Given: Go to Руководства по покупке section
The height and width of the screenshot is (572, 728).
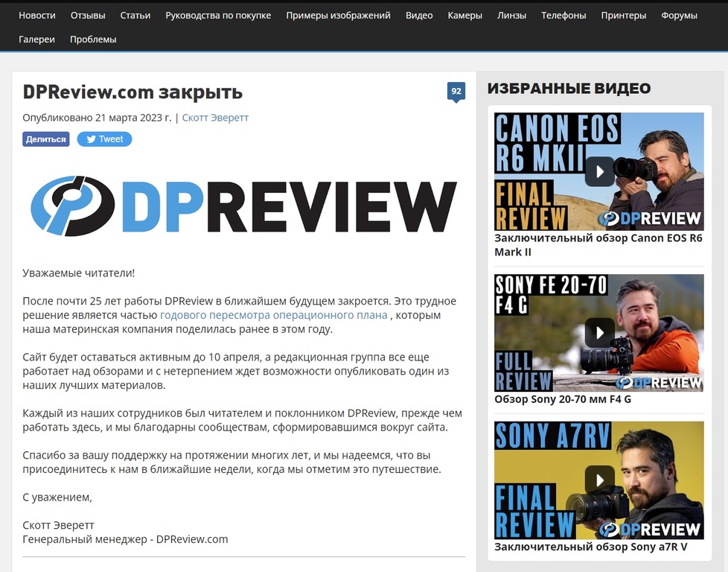Looking at the screenshot, I should 218,15.
